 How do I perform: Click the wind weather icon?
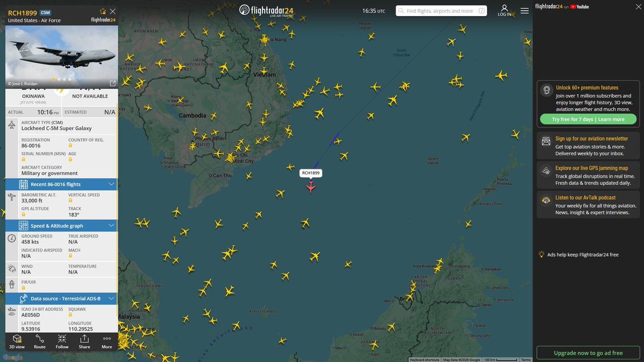[x=12, y=269]
